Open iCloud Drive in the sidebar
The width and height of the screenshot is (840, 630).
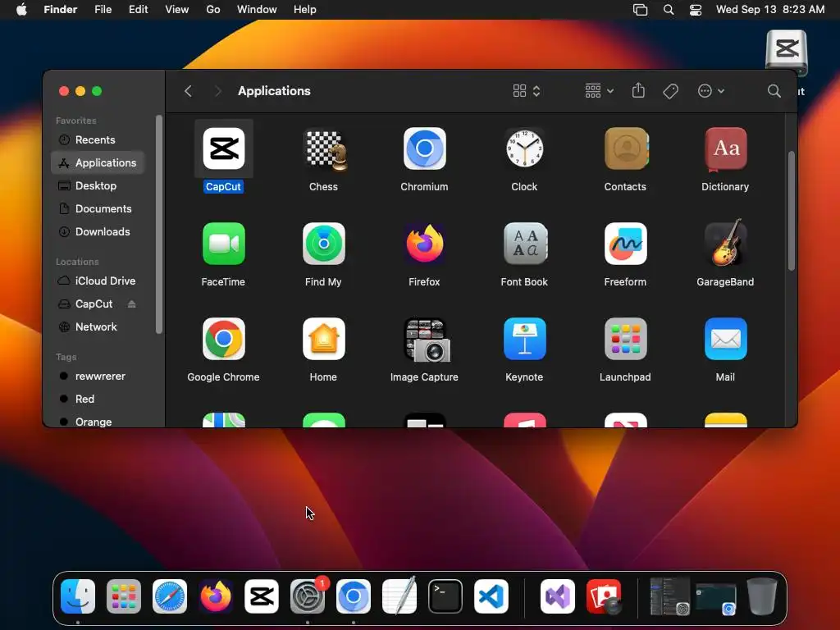[x=98, y=281]
